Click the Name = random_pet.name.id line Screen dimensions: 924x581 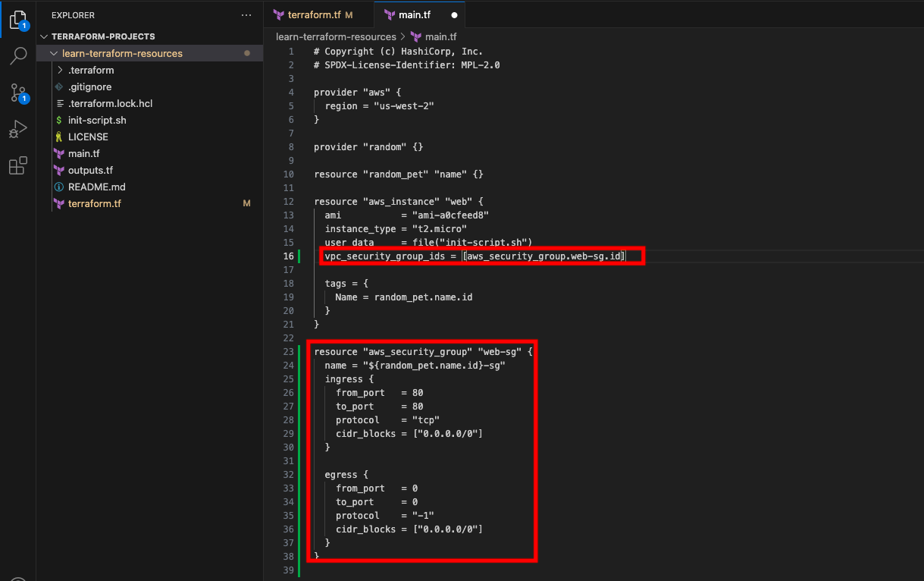click(x=404, y=297)
